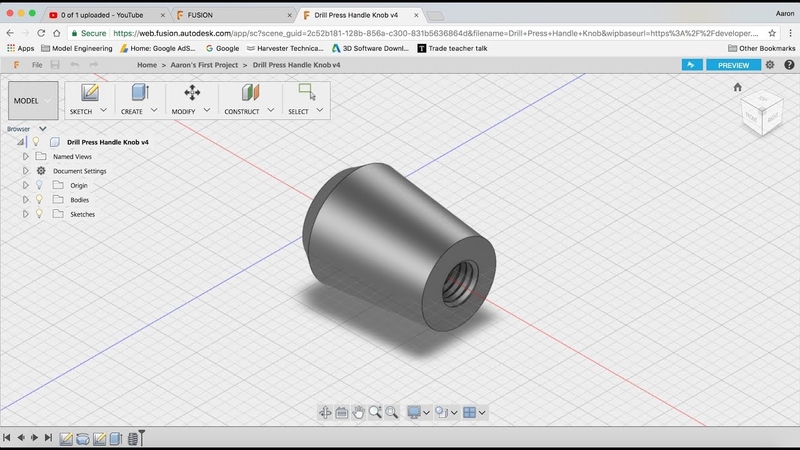Open Display Settings dropdown arrow
Screen dimensions: 800x450
tap(427, 412)
